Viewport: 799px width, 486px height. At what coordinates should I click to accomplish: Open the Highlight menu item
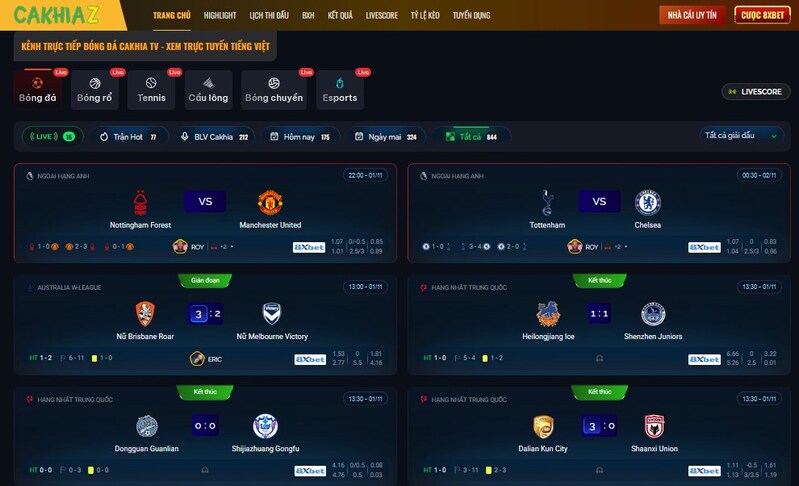[220, 15]
